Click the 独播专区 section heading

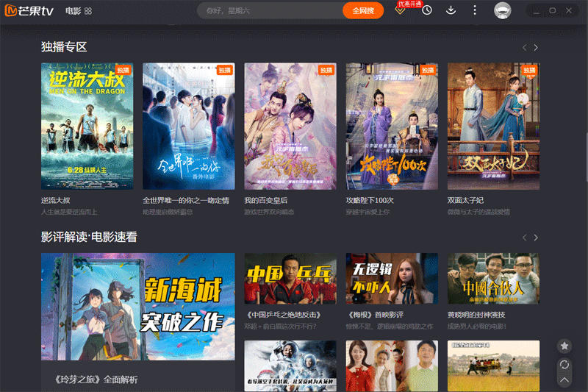pyautogui.click(x=64, y=47)
